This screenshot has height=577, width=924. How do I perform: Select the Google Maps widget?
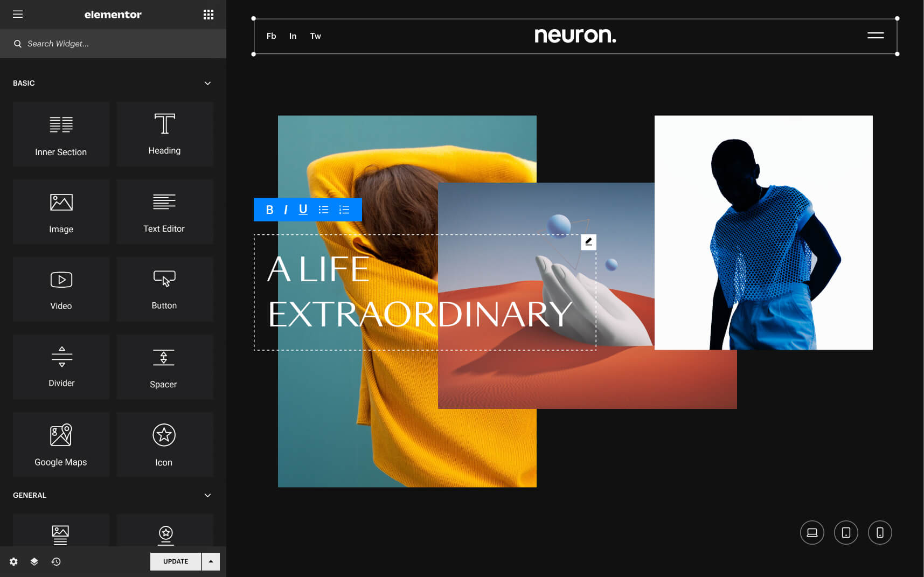pos(61,444)
